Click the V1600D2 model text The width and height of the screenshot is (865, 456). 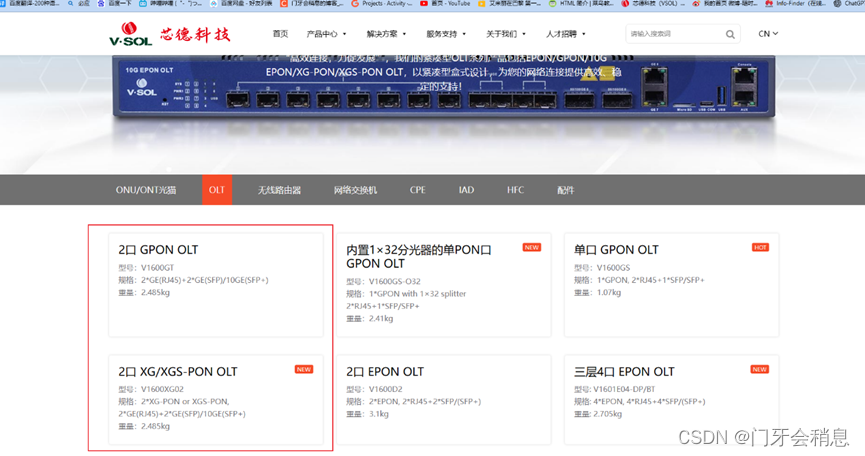coord(385,389)
